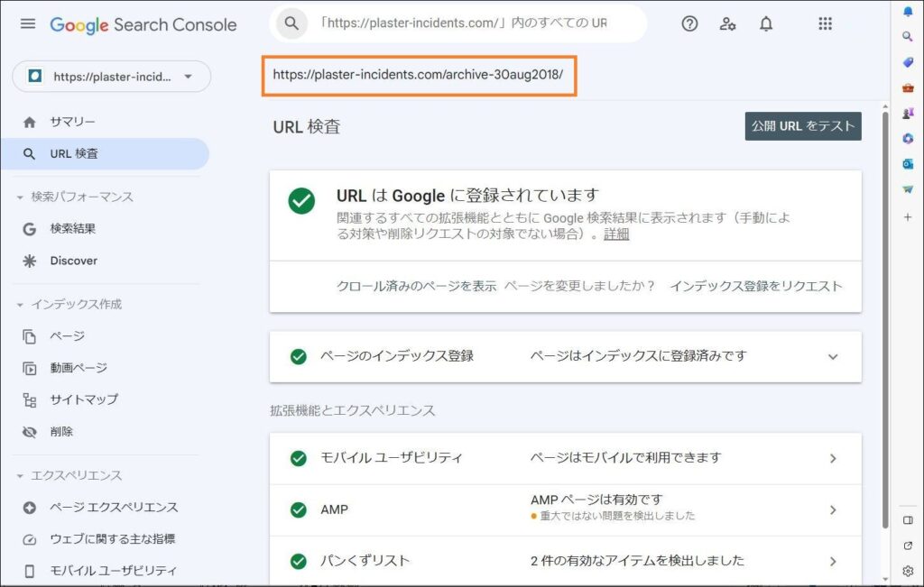Click クロール済みのページを表示

(x=416, y=286)
